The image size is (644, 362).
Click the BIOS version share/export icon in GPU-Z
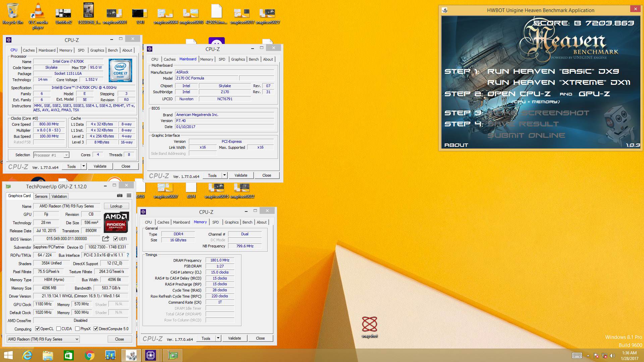(106, 239)
